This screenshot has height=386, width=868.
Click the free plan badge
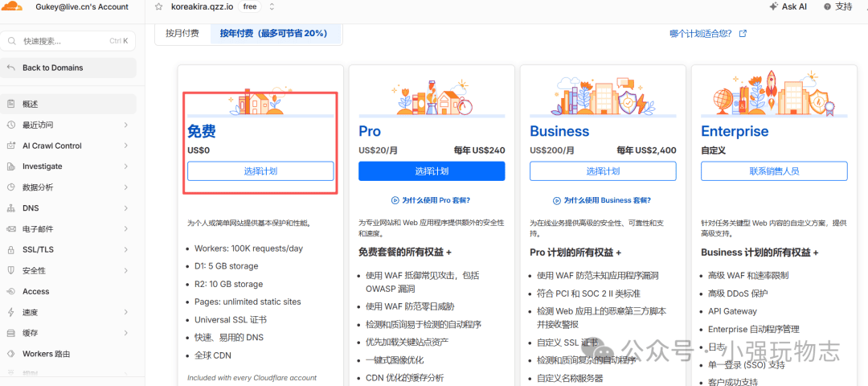250,7
